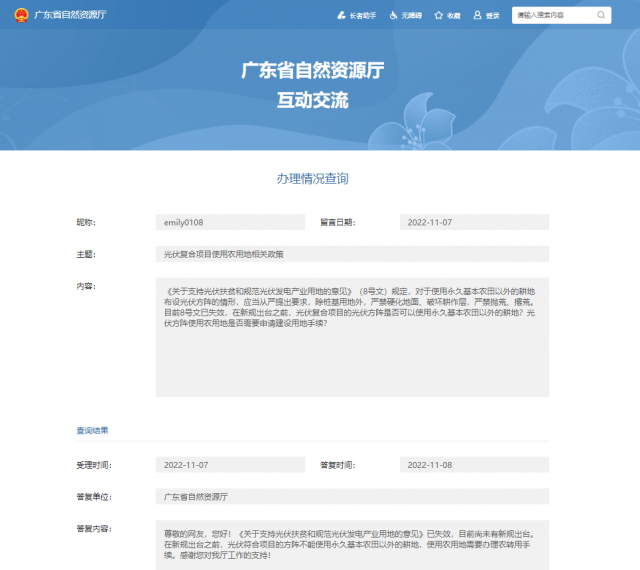The width and height of the screenshot is (640, 570).
Task: Click the 受理时间 field value
Action: tap(230, 465)
